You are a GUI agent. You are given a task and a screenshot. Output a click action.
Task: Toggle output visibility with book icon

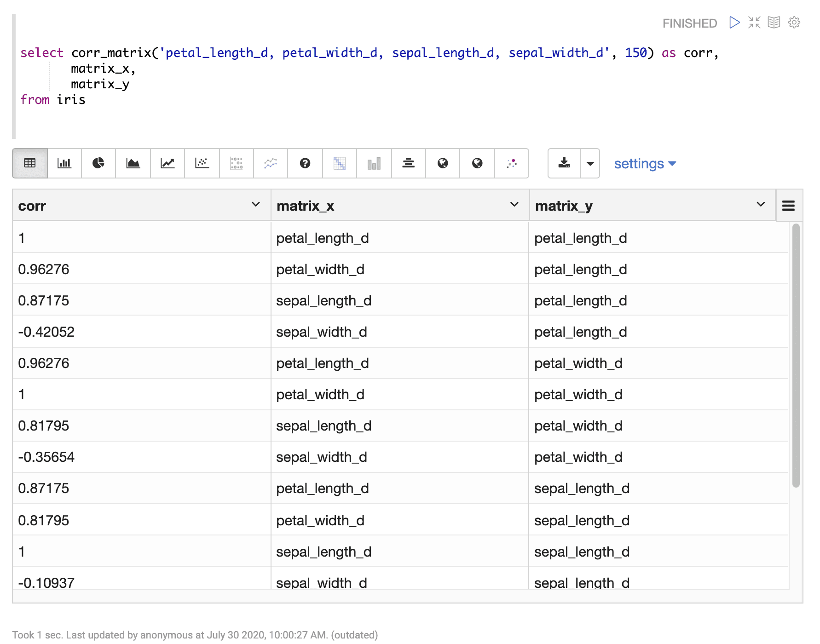(x=774, y=23)
